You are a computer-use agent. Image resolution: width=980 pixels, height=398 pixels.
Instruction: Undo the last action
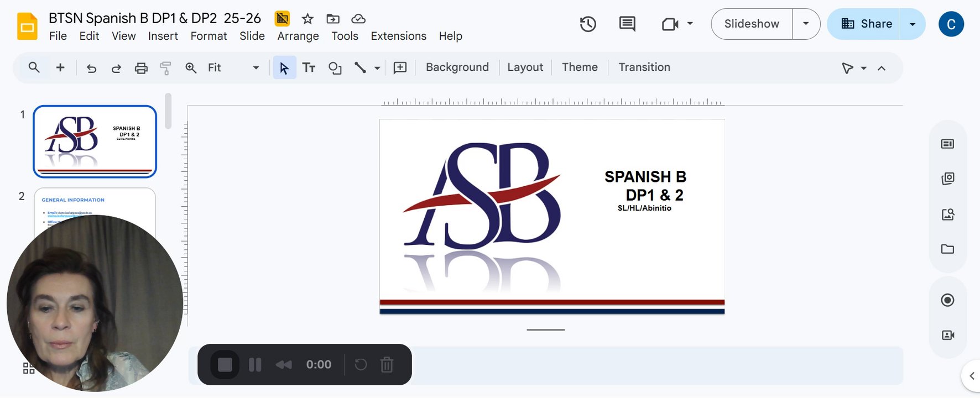pyautogui.click(x=91, y=68)
